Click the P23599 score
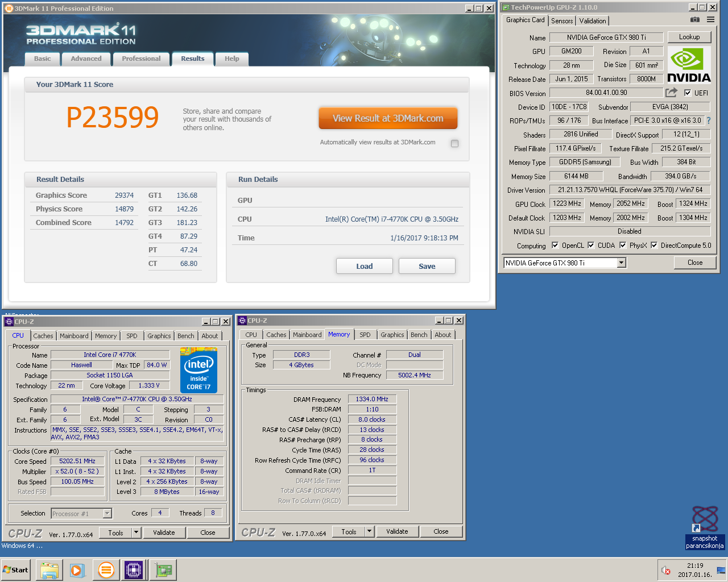Screen dimensions: 728x582 pos(113,118)
